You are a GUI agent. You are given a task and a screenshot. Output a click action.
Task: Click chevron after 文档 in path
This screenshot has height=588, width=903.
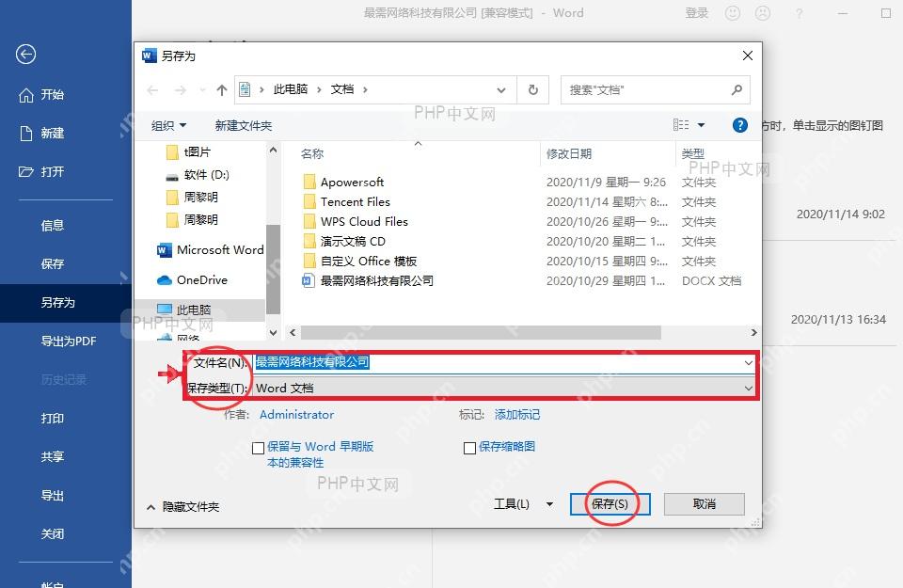pyautogui.click(x=365, y=89)
